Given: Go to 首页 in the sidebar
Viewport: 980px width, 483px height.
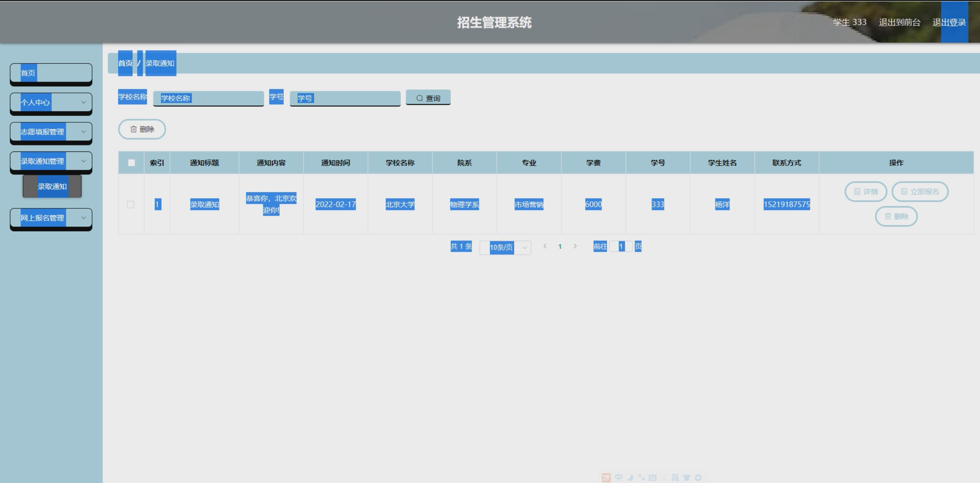Looking at the screenshot, I should coord(51,73).
